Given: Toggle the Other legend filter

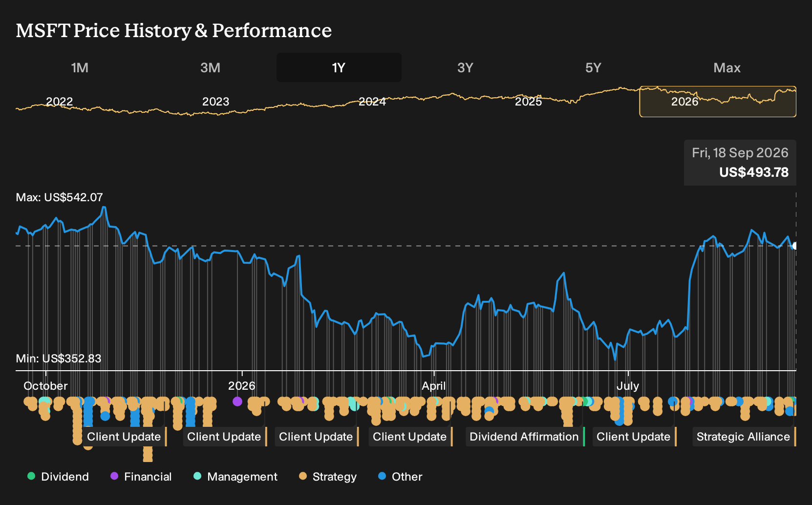Looking at the screenshot, I should coord(400,477).
